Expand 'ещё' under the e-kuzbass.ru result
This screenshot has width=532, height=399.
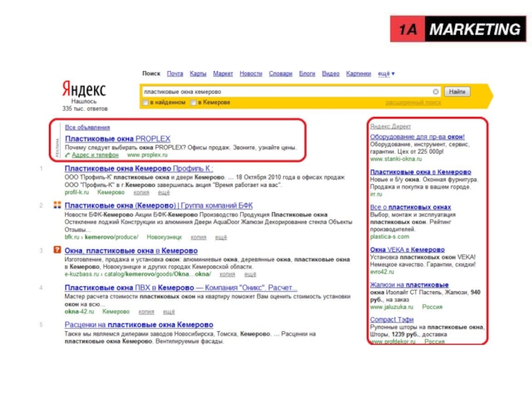pyautogui.click(x=250, y=274)
